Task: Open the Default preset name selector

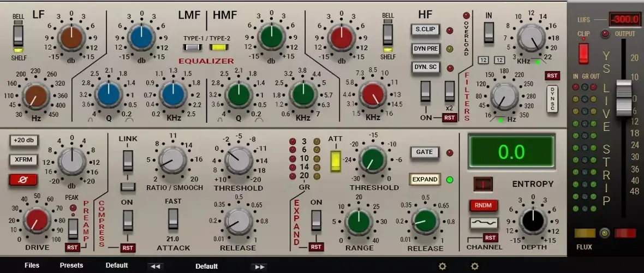Action: (x=206, y=266)
